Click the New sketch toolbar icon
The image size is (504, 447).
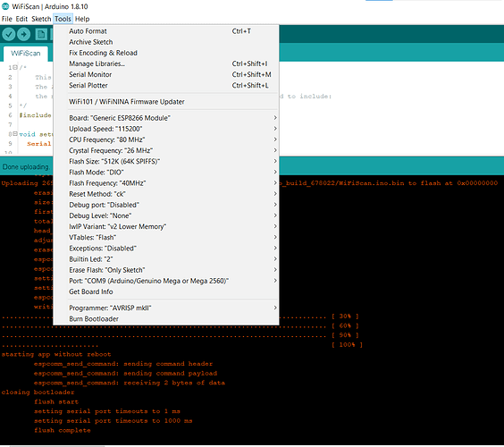click(41, 34)
